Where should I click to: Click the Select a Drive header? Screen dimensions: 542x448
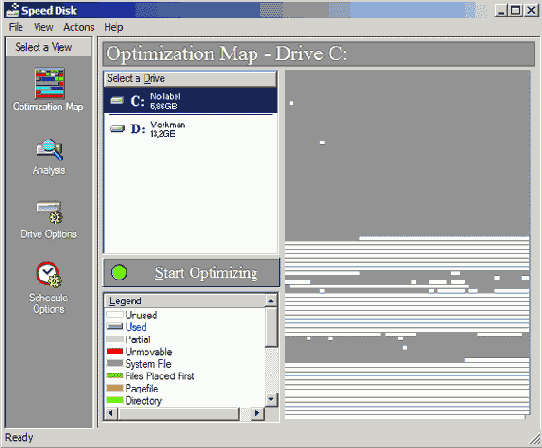coord(190,79)
